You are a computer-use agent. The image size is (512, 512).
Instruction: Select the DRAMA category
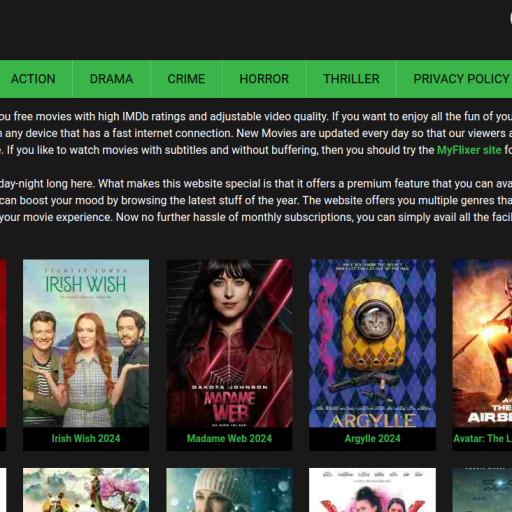tap(111, 79)
